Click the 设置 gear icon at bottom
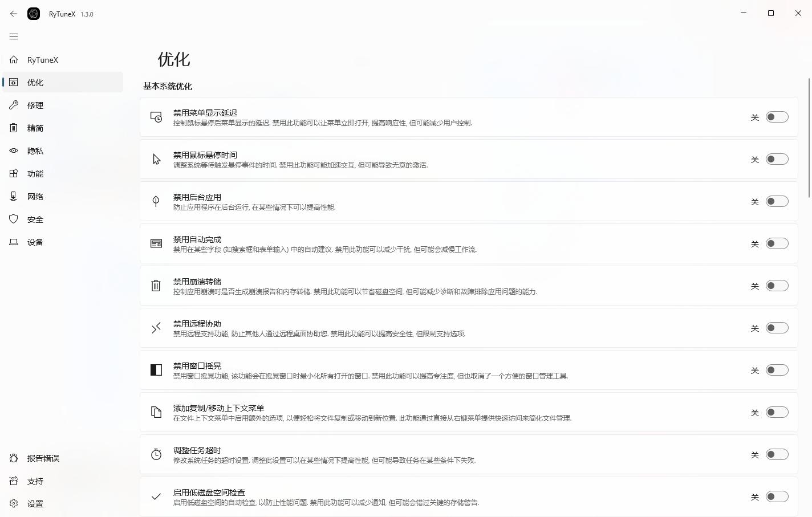Viewport: 812px width, 517px height. click(13, 504)
